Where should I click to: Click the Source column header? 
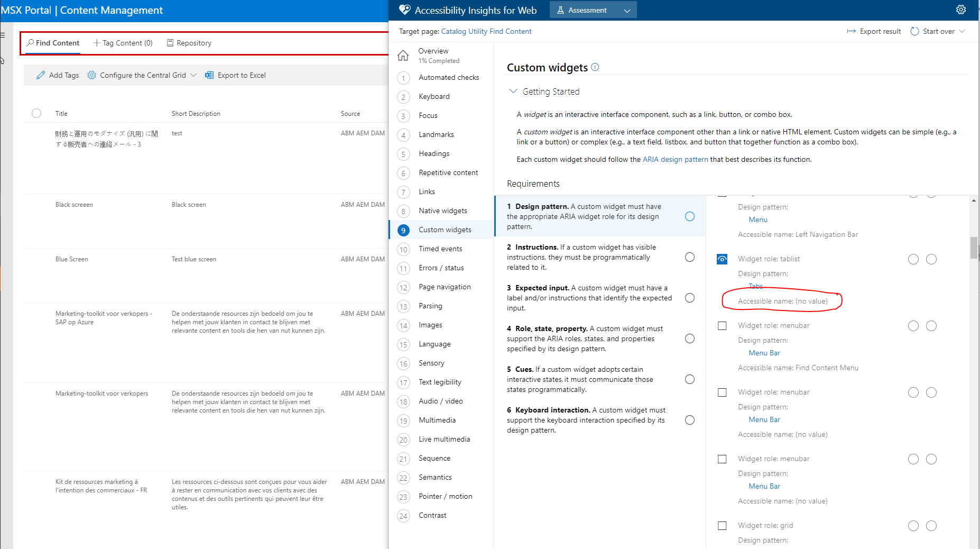(350, 113)
